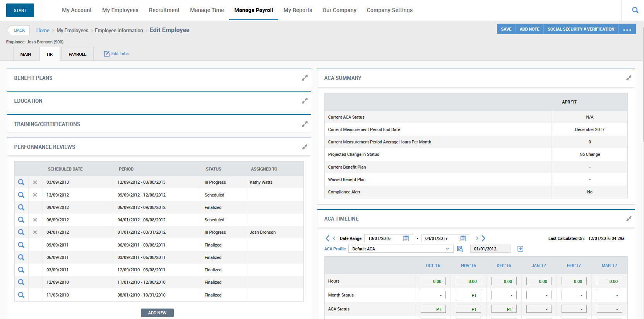Screen dimensions: 644x319
Task: Click the plus icon beside 01/01/2012
Action: [x=520, y=249]
